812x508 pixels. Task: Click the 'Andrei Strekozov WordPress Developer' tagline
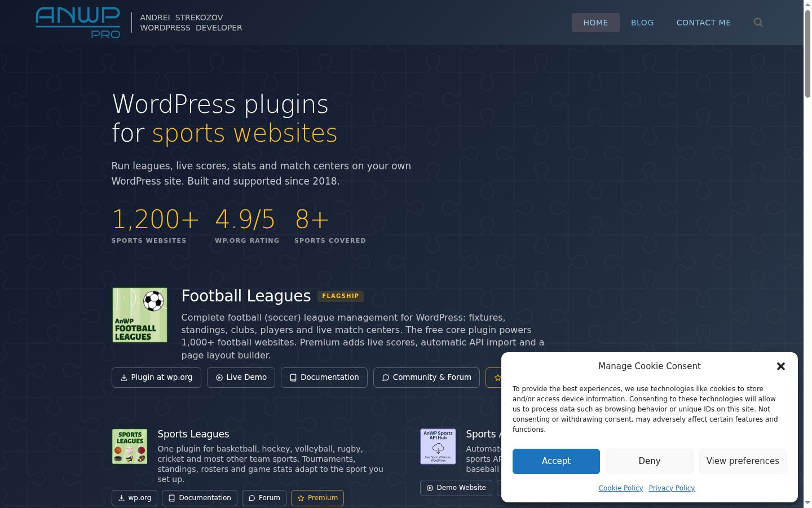tap(191, 23)
